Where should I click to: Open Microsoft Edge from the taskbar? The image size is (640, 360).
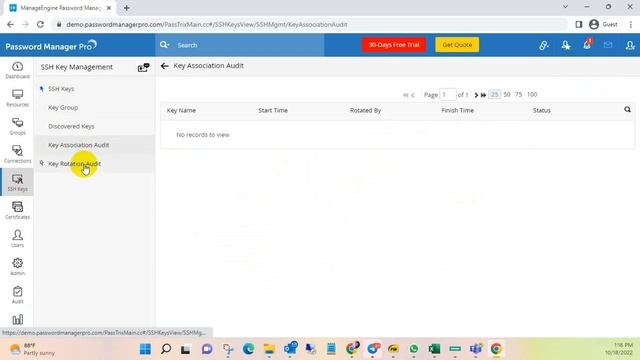248,349
